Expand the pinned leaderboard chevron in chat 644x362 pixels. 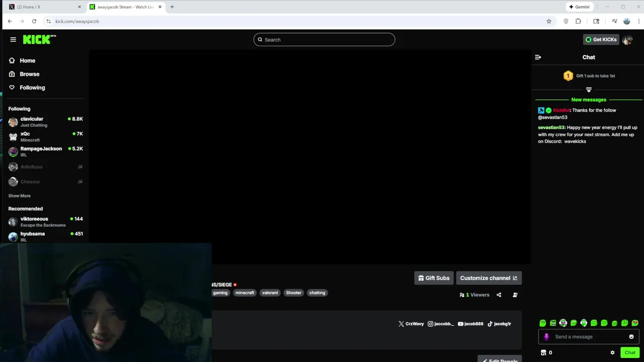pyautogui.click(x=589, y=89)
